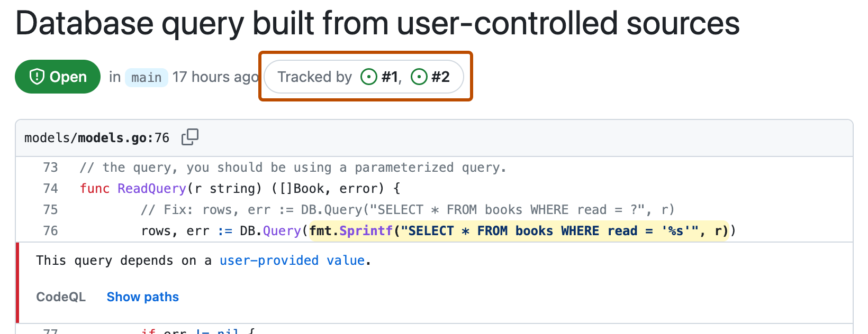Viewport: 868px width, 334px height.
Task: Click the ReadQuery function name
Action: coord(152,188)
